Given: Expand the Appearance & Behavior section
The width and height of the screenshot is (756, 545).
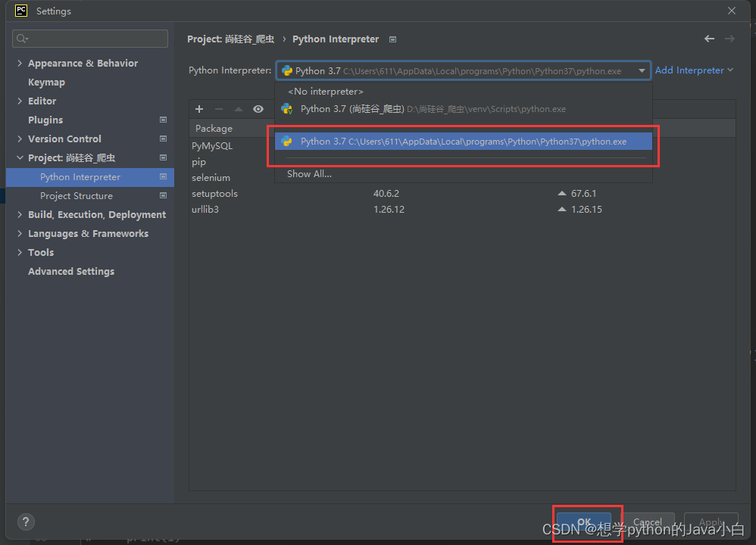Looking at the screenshot, I should (x=19, y=63).
